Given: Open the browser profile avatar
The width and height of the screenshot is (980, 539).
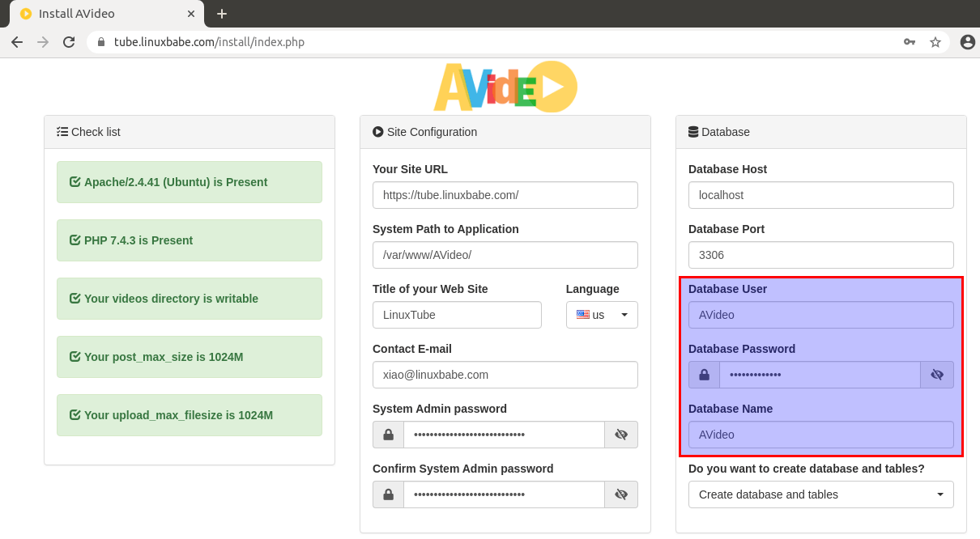Looking at the screenshot, I should pyautogui.click(x=967, y=42).
